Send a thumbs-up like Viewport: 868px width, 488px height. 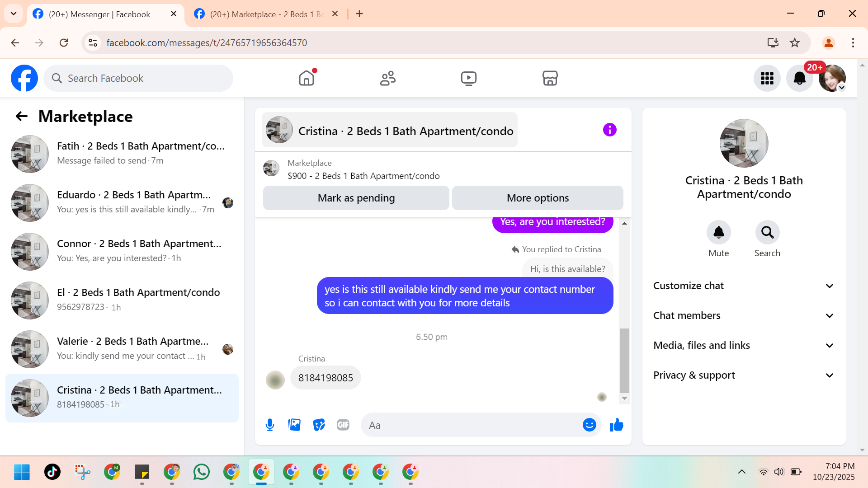tap(616, 425)
